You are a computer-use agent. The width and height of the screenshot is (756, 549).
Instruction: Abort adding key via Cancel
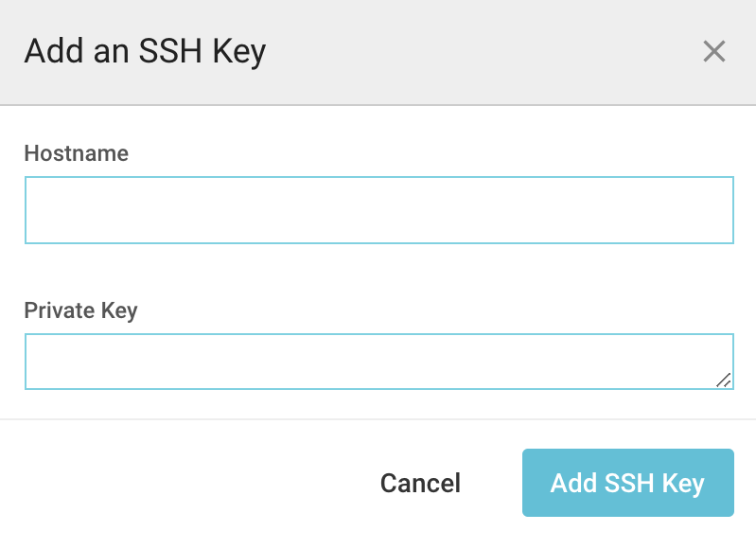tap(420, 484)
